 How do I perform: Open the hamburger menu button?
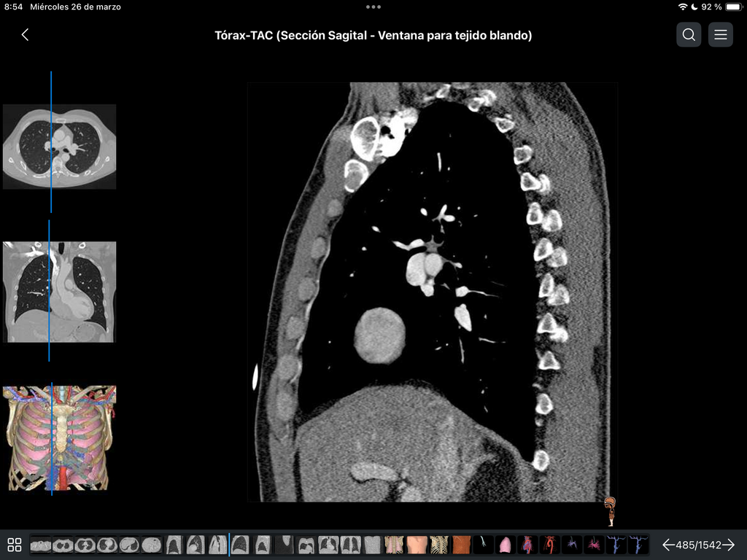(x=720, y=35)
